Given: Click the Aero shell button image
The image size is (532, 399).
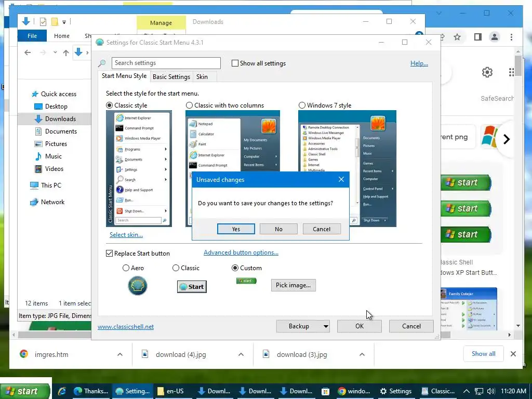Looking at the screenshot, I should [x=137, y=286].
